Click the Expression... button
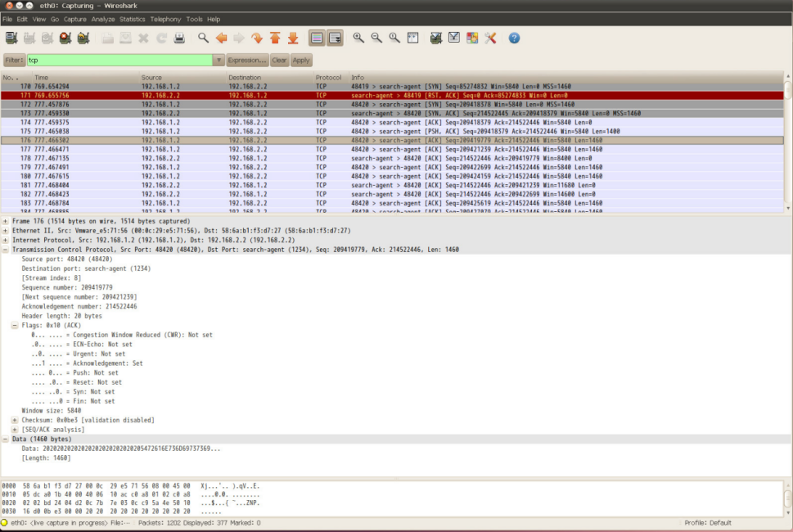The height and width of the screenshot is (532, 793). pos(248,61)
